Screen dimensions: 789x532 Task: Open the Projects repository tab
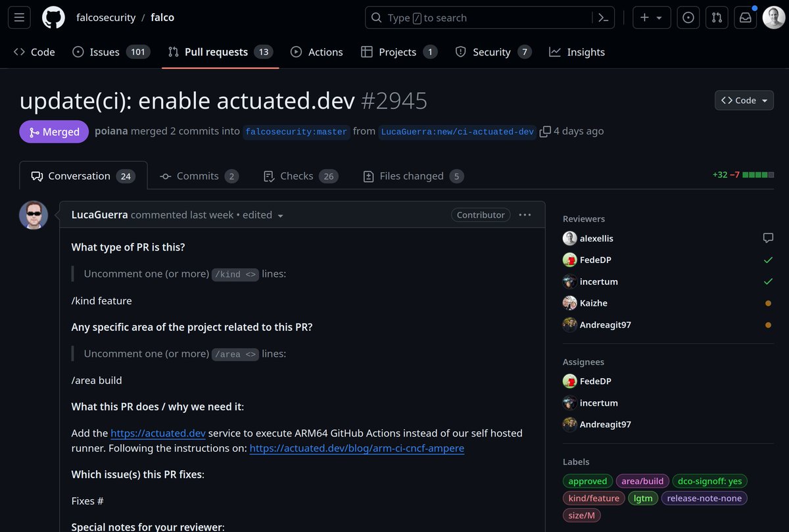399,52
